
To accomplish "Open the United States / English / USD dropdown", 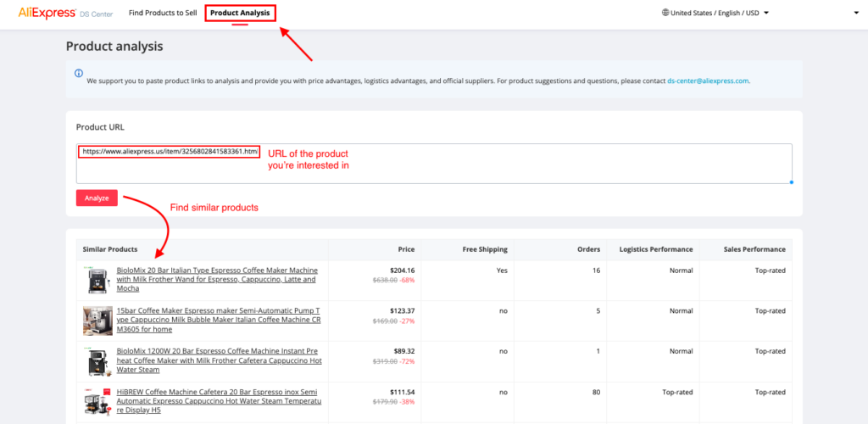I will (x=715, y=14).
